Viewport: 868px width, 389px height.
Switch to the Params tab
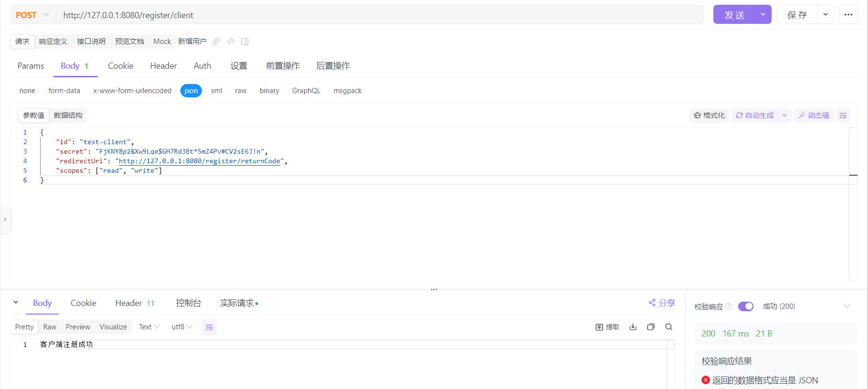[x=31, y=66]
